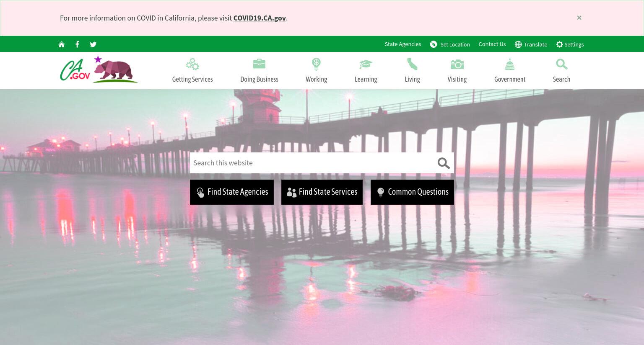
Task: Click the home icon in green bar
Action: (x=62, y=44)
